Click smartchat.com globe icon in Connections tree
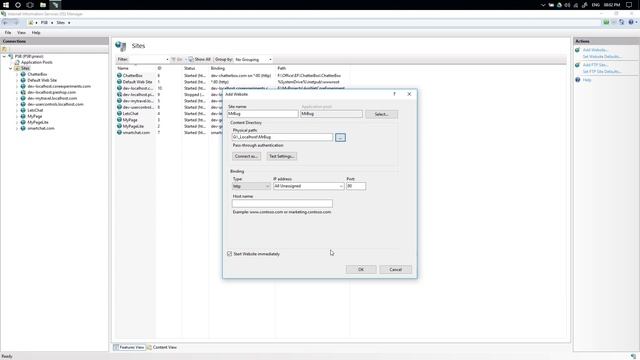 [x=23, y=128]
